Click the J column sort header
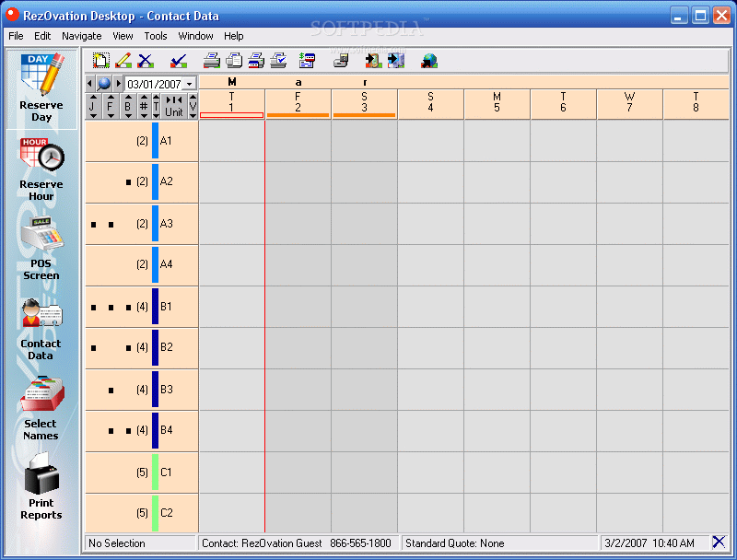This screenshot has height=560, width=737. pyautogui.click(x=93, y=106)
